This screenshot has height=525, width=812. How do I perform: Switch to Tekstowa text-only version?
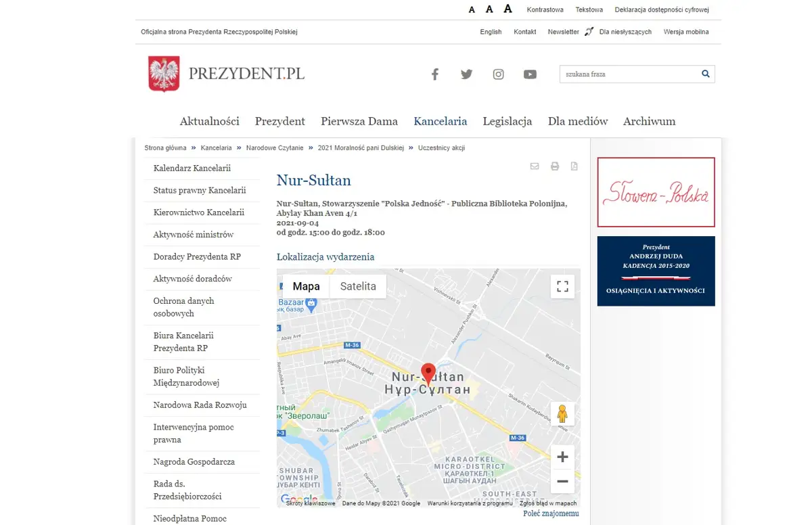589,10
